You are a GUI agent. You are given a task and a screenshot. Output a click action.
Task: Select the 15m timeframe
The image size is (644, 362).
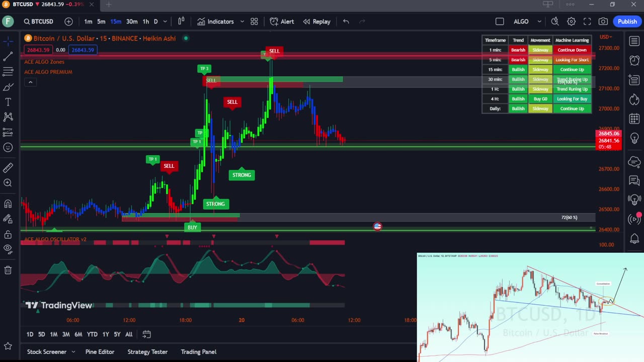pos(116,22)
